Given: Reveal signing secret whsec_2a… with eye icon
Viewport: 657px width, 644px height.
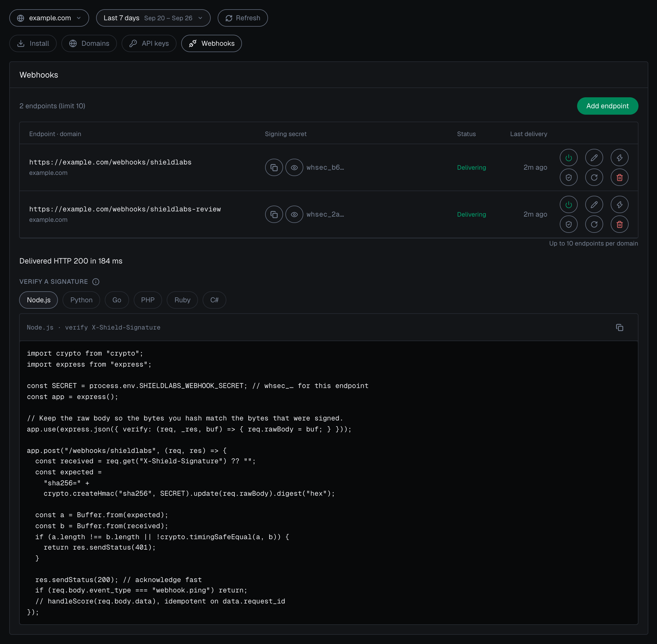Looking at the screenshot, I should [294, 215].
